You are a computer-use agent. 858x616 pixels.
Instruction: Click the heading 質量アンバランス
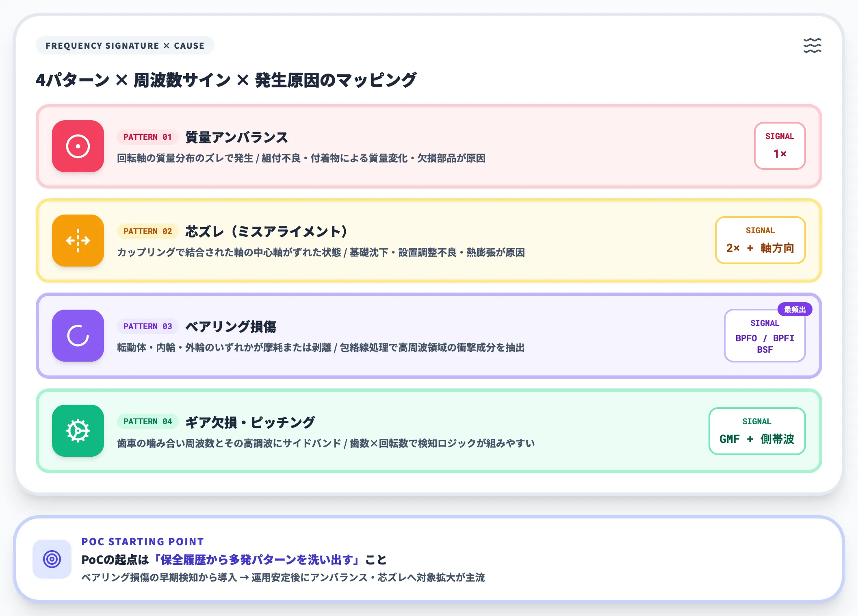coord(236,137)
